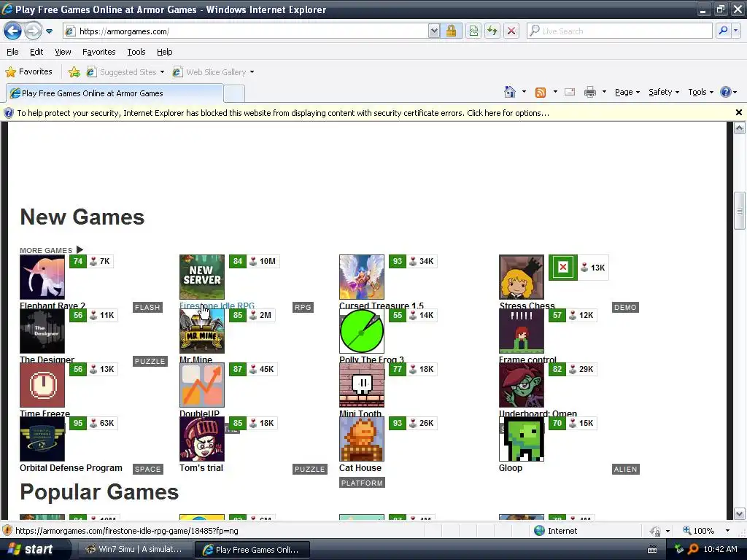Click the FLASH tag badge
Image resolution: width=747 pixels, height=560 pixels.
coord(147,307)
